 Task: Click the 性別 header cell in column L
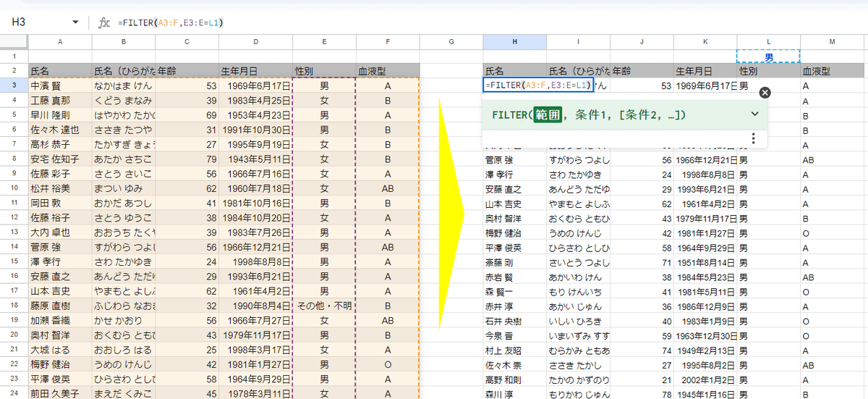pyautogui.click(x=769, y=71)
